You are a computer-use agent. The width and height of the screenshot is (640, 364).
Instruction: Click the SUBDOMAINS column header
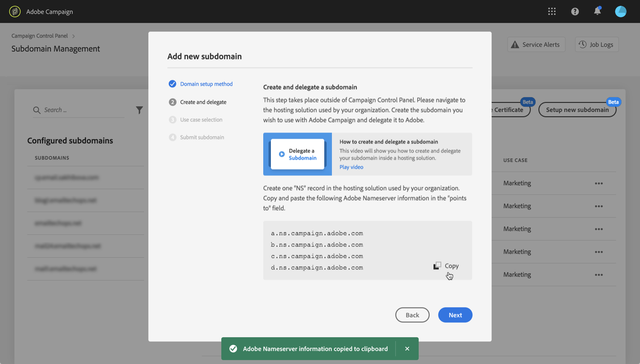(x=52, y=158)
